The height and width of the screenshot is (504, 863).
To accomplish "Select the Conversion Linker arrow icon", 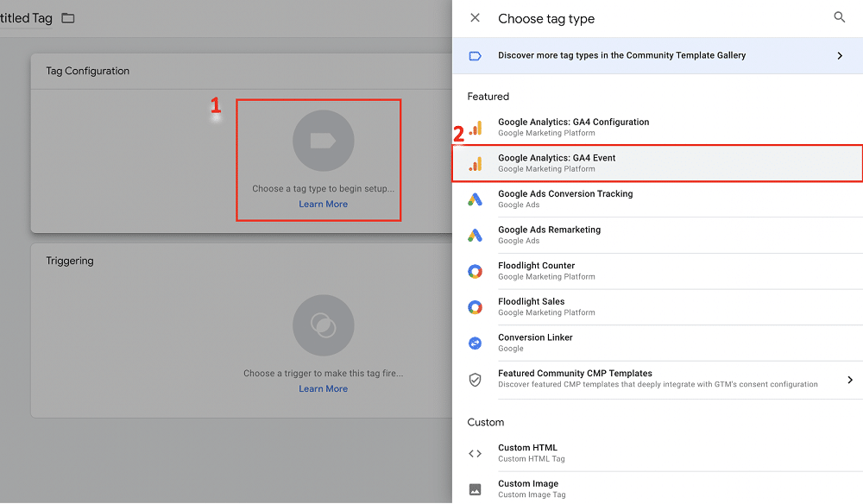I will coord(476,343).
